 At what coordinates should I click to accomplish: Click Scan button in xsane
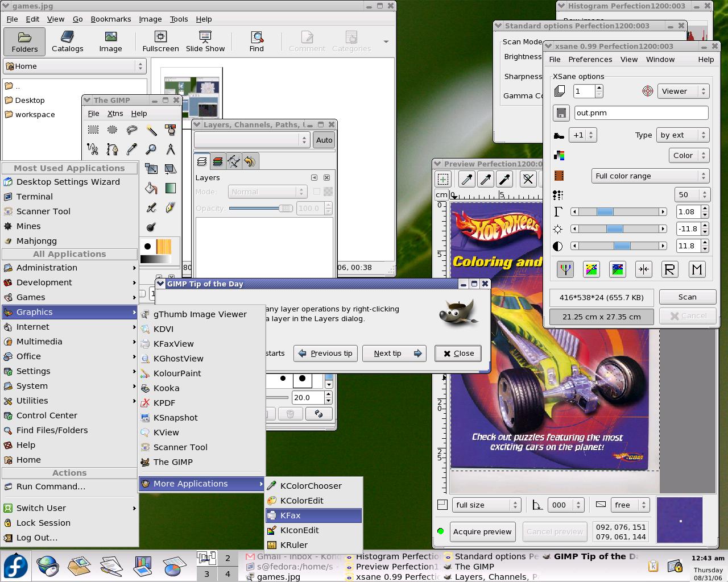tap(687, 297)
